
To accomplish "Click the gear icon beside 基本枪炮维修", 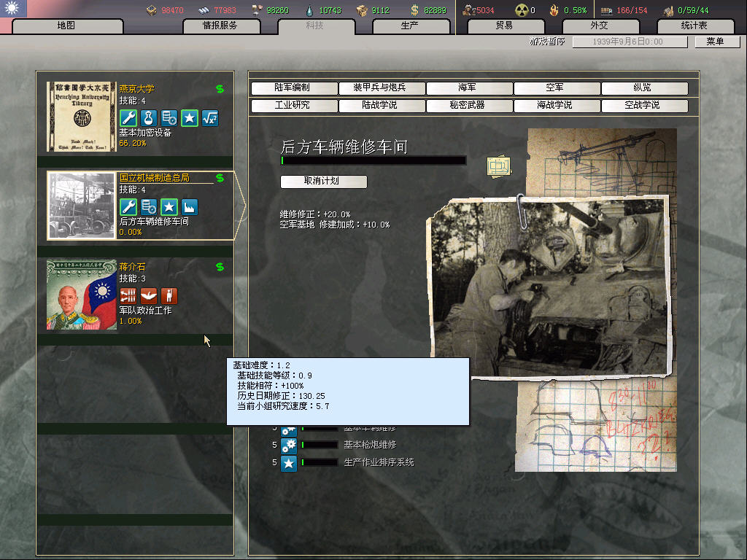I will click(x=289, y=445).
